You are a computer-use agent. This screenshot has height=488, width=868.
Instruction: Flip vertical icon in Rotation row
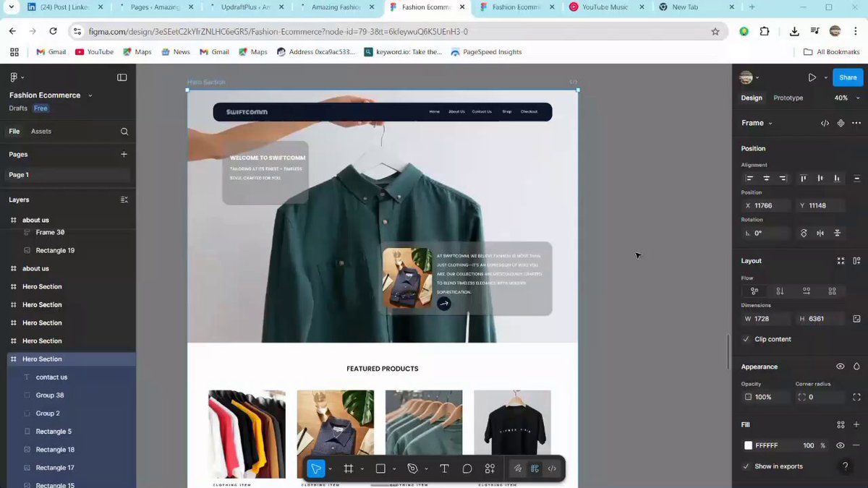[837, 233]
